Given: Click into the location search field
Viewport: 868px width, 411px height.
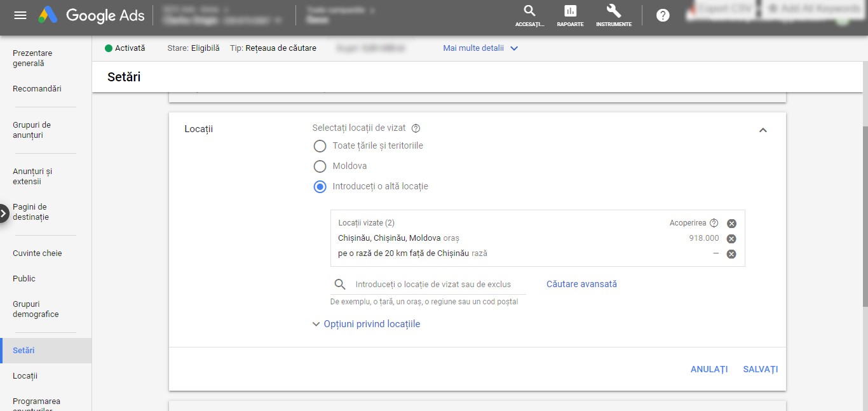Looking at the screenshot, I should coord(433,285).
